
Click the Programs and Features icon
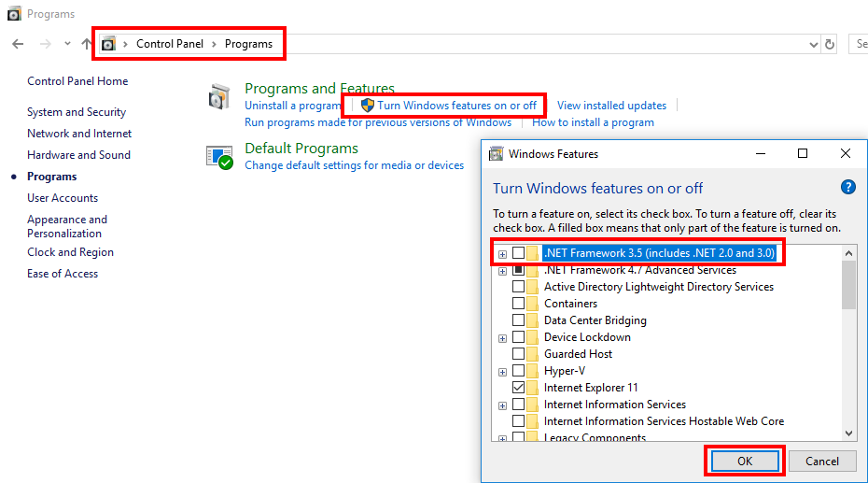[x=219, y=97]
